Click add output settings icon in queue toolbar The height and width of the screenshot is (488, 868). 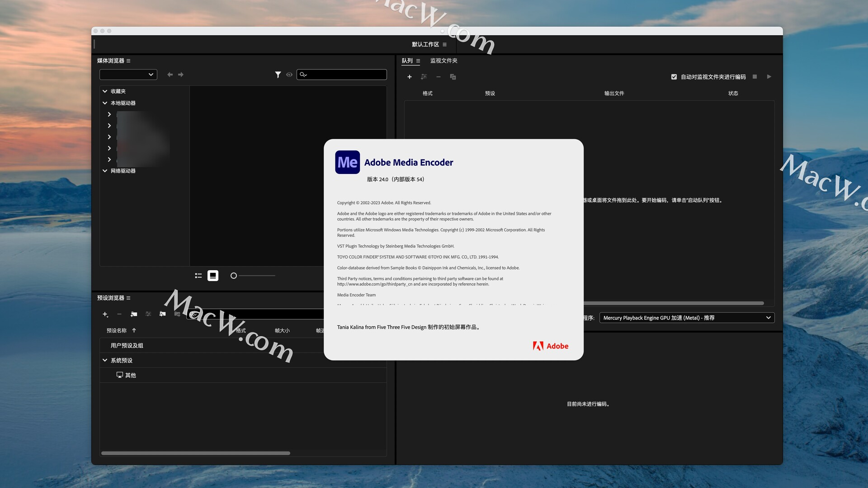[x=424, y=77]
